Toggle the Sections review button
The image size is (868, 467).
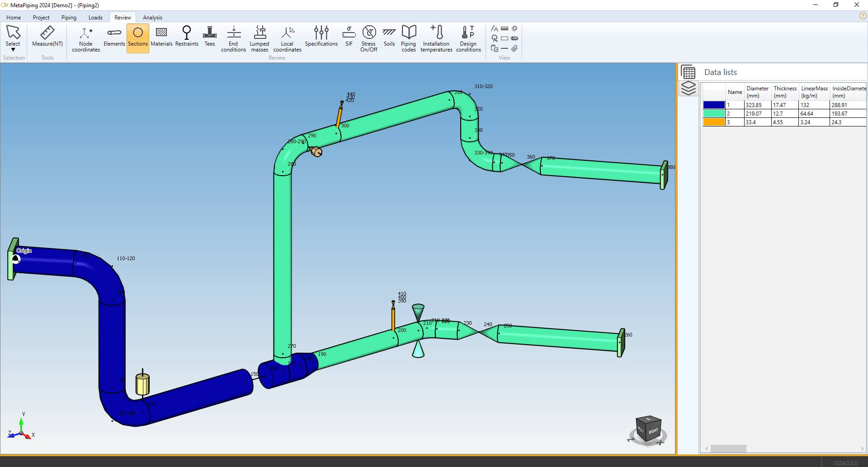point(138,38)
